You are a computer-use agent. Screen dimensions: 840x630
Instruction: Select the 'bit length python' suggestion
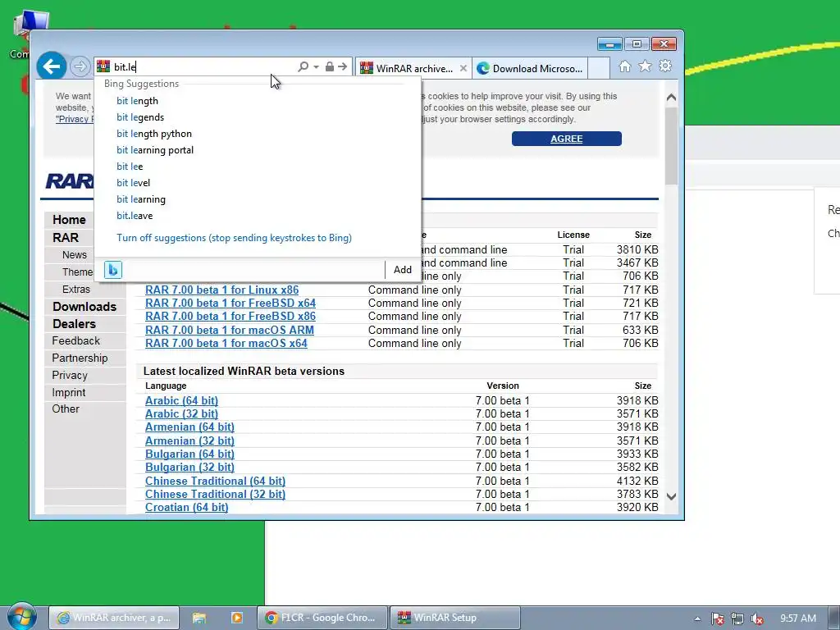click(154, 134)
